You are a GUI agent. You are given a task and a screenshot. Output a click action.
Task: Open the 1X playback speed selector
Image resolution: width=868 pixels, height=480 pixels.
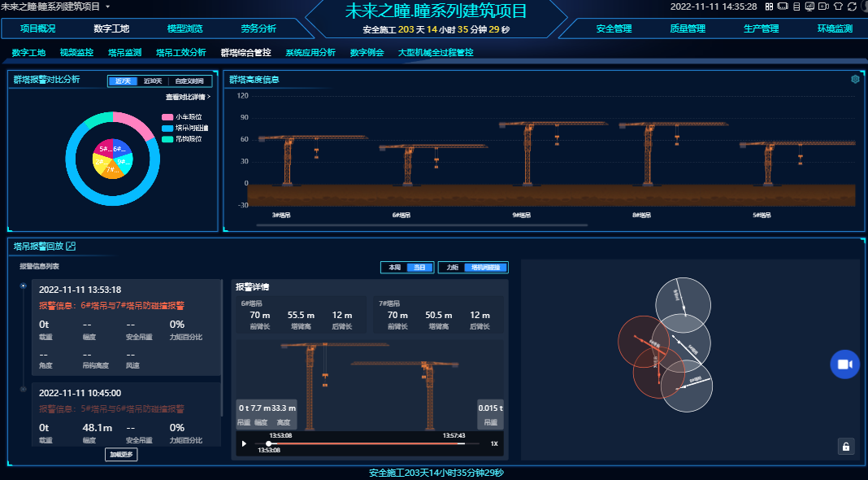(493, 443)
